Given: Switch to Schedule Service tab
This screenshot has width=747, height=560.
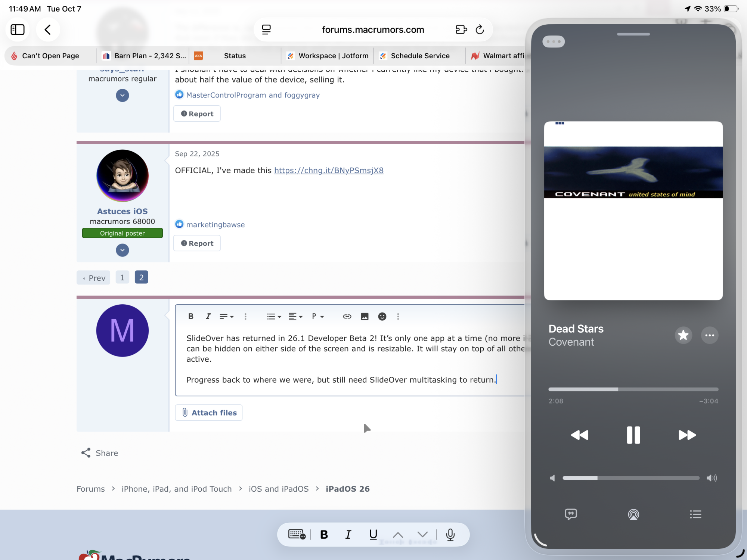Looking at the screenshot, I should [419, 56].
